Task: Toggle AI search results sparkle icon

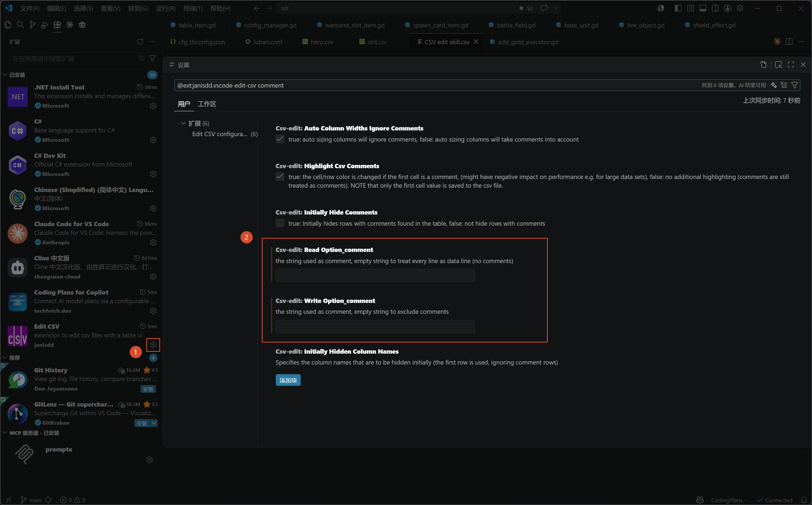Action: (774, 85)
